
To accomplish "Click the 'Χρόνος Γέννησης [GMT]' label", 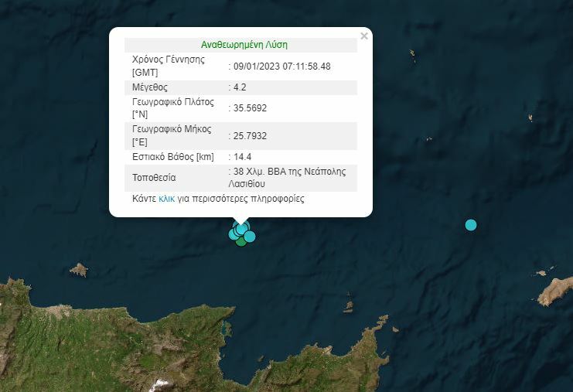I will pos(169,66).
